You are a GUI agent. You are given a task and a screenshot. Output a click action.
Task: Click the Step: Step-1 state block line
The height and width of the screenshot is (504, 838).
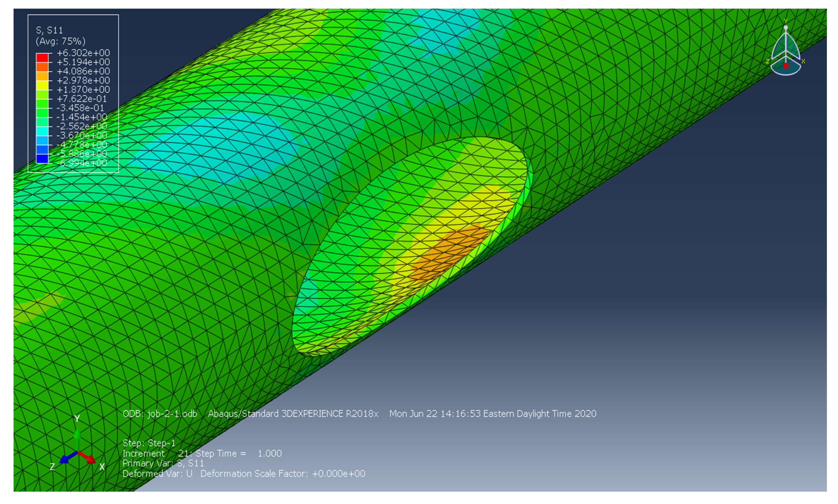tap(149, 443)
